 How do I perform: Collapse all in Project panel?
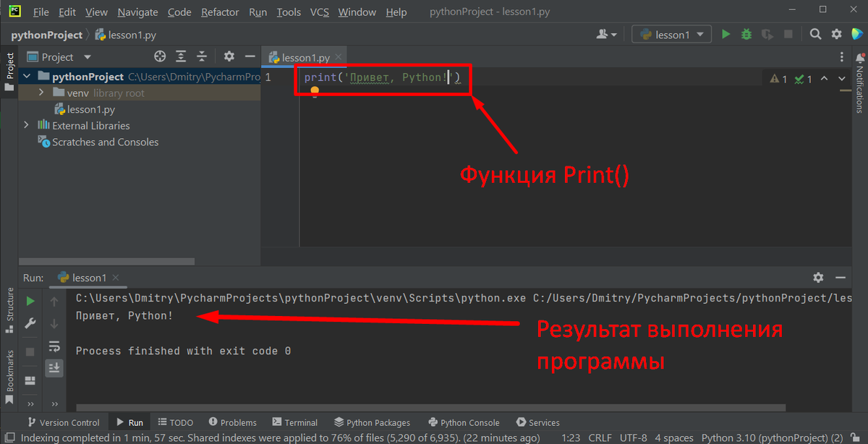203,56
